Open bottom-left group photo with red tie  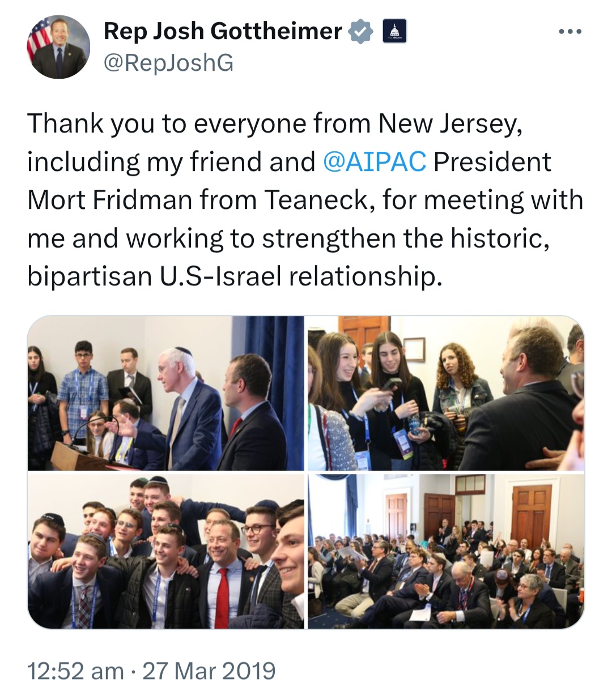[x=165, y=551]
